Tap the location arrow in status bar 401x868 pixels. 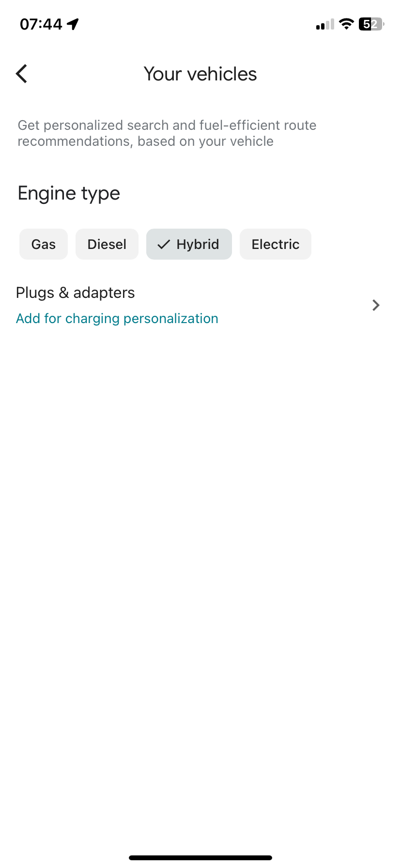coord(73,24)
